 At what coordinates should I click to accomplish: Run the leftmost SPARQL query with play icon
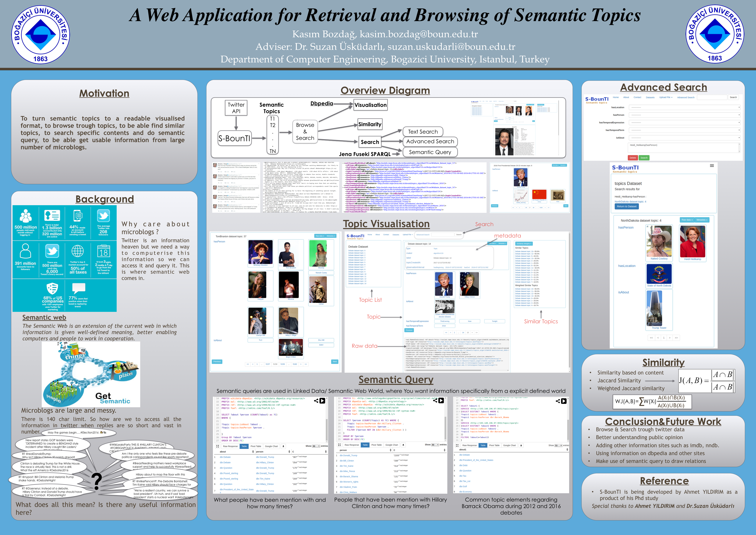(322, 401)
